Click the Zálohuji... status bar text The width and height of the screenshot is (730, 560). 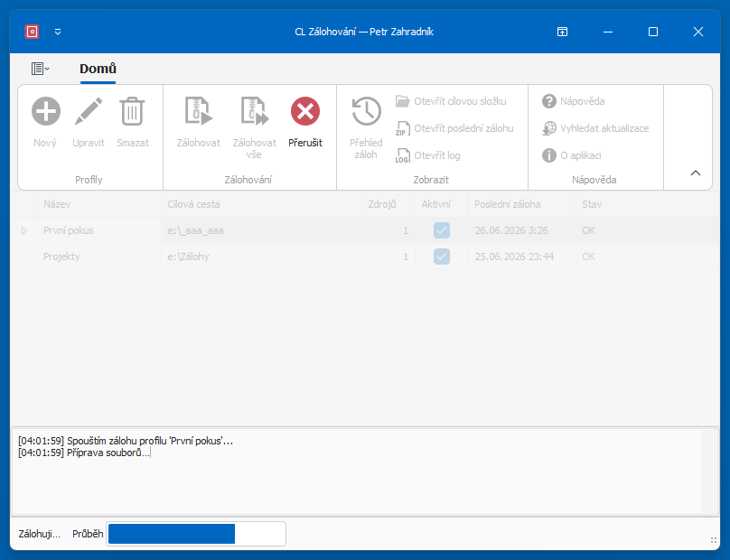[40, 534]
